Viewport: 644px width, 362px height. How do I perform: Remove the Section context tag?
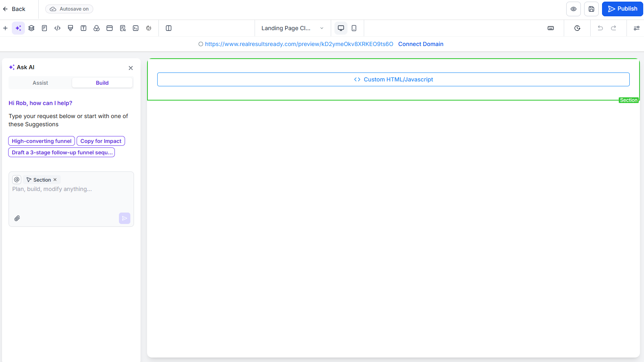pyautogui.click(x=55, y=180)
